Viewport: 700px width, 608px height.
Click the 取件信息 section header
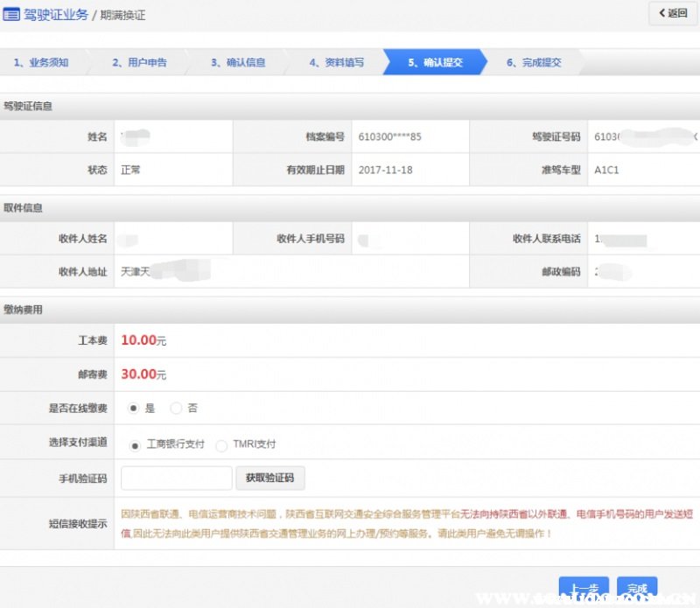coord(24,208)
